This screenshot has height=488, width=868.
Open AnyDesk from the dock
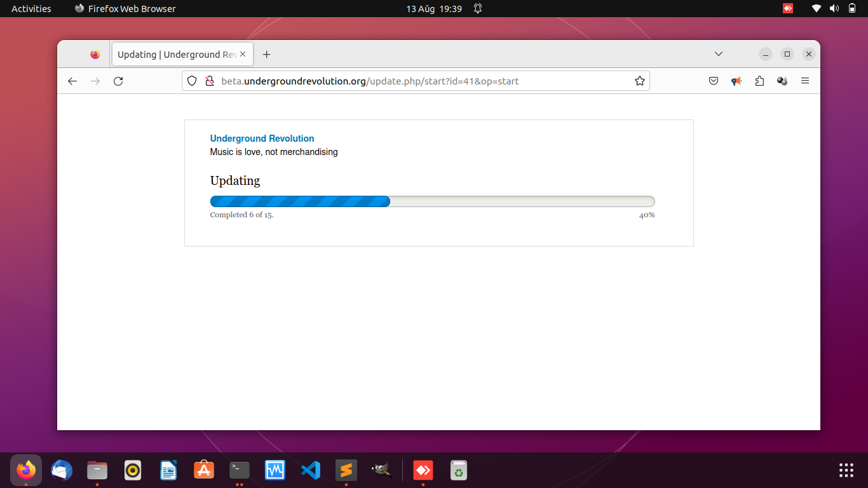(423, 470)
